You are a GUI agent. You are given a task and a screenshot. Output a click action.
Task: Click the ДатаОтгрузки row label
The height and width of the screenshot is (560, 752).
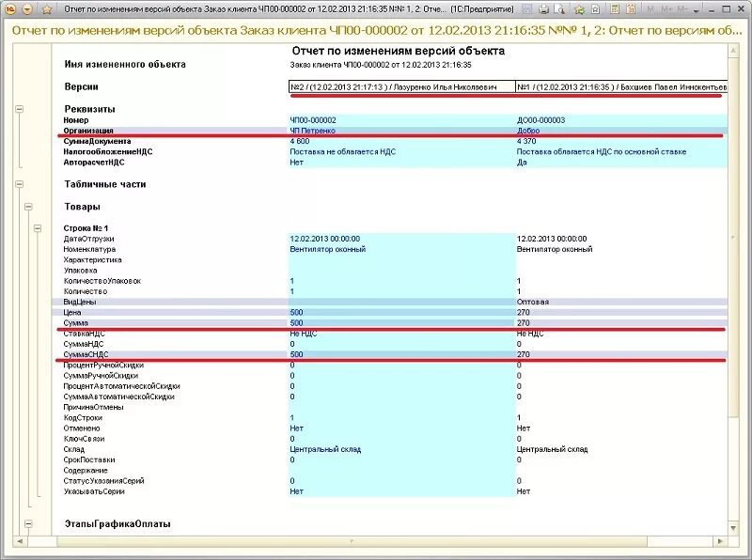coord(88,239)
